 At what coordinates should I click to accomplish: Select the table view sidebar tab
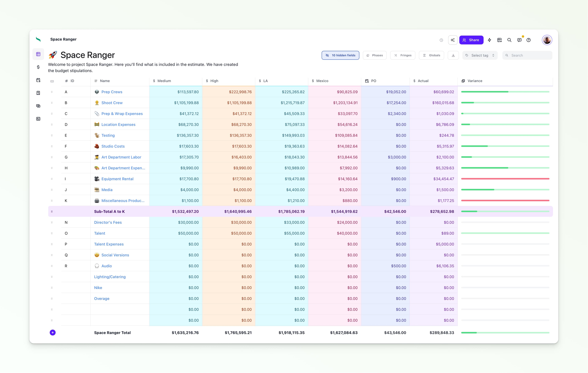coord(38,54)
